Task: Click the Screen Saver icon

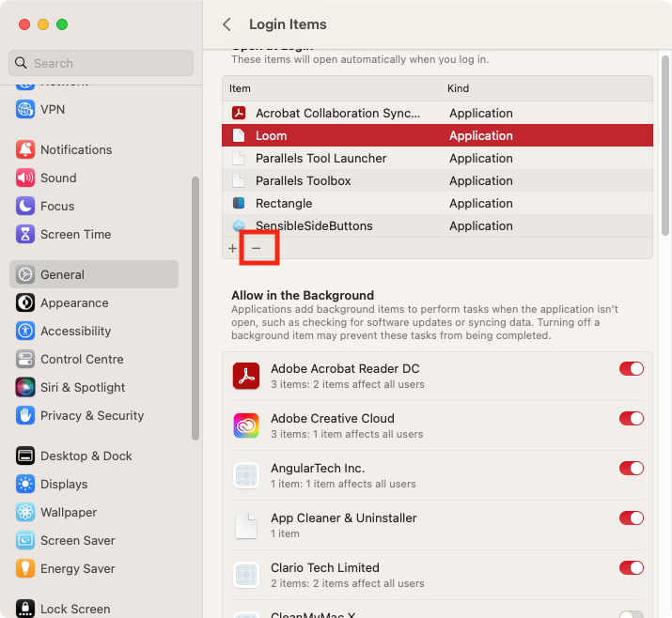Action: point(25,540)
